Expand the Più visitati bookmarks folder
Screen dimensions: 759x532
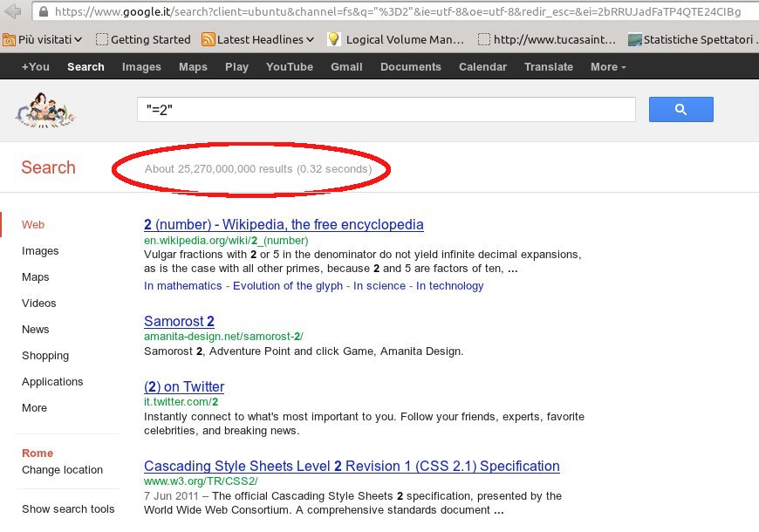click(x=43, y=39)
